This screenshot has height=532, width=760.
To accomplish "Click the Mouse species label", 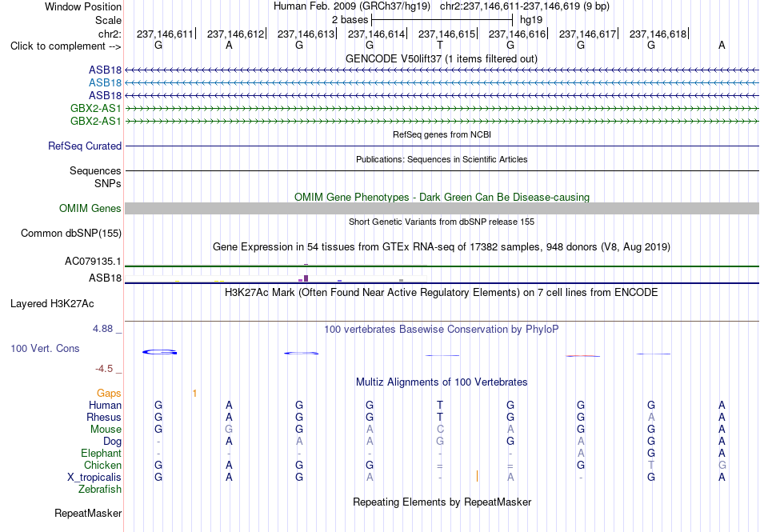I will point(106,430).
